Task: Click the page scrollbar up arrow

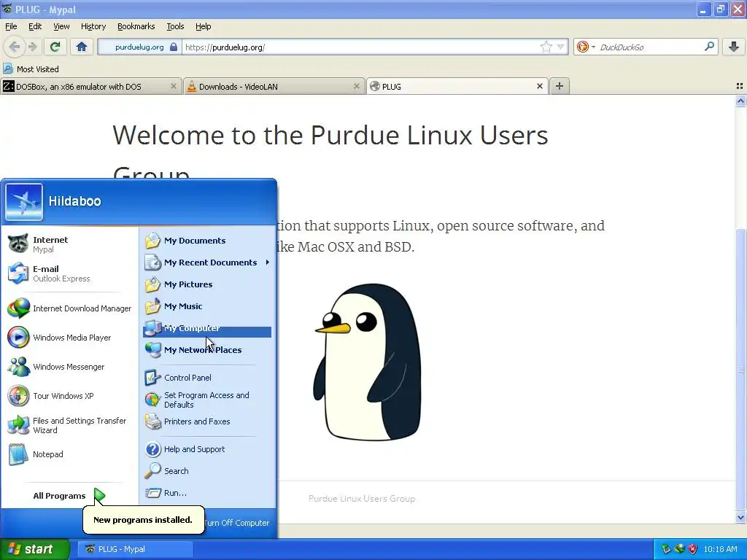Action: click(740, 101)
